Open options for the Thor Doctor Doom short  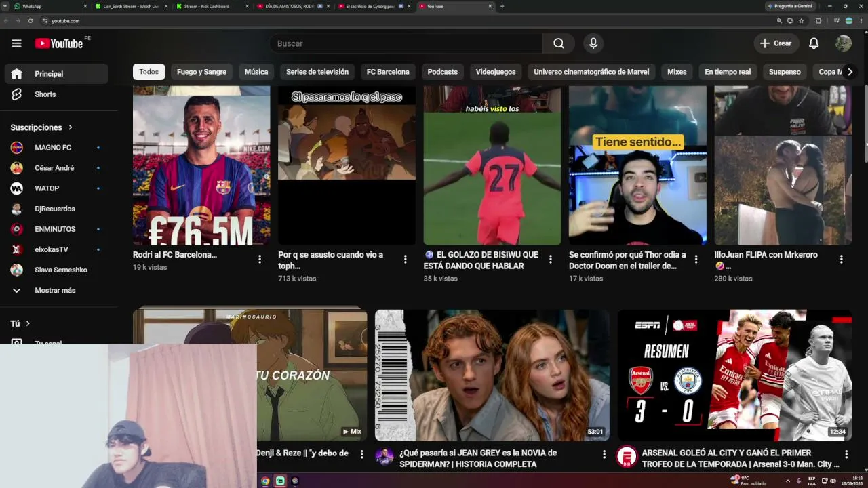[x=696, y=259]
